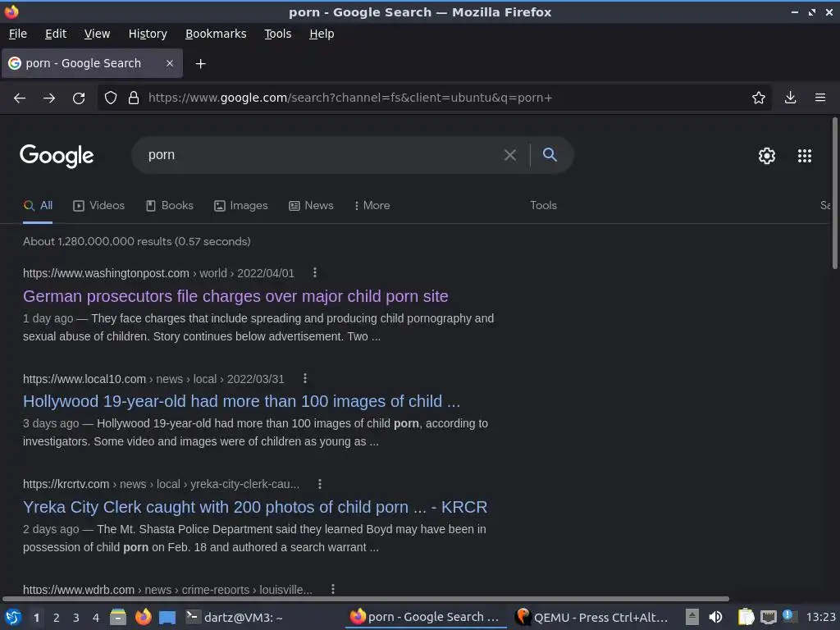Viewport: 840px width, 630px height.
Task: Click the show desktop taskbar icon
Action: coord(167,618)
